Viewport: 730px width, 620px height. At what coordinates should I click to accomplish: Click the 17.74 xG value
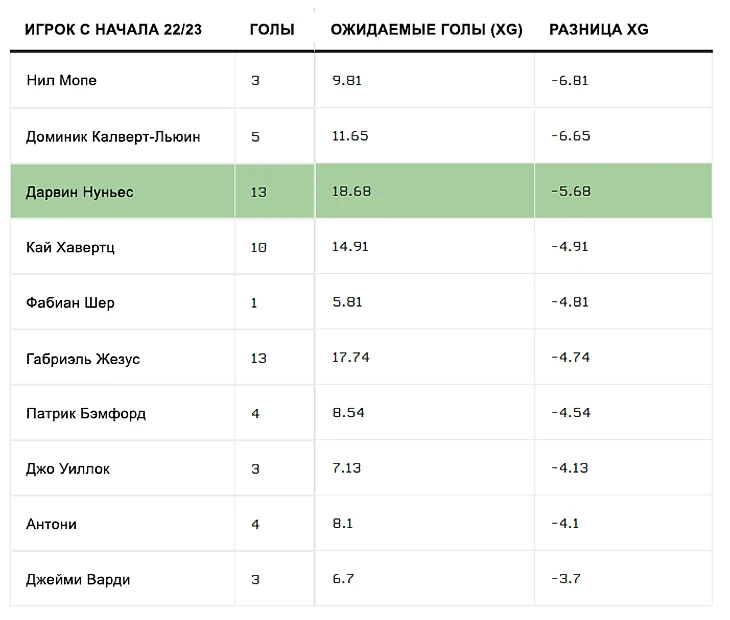[351, 358]
